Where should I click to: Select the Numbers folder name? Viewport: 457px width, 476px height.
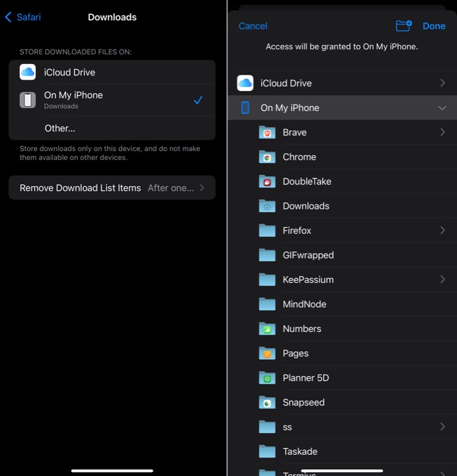coord(302,328)
